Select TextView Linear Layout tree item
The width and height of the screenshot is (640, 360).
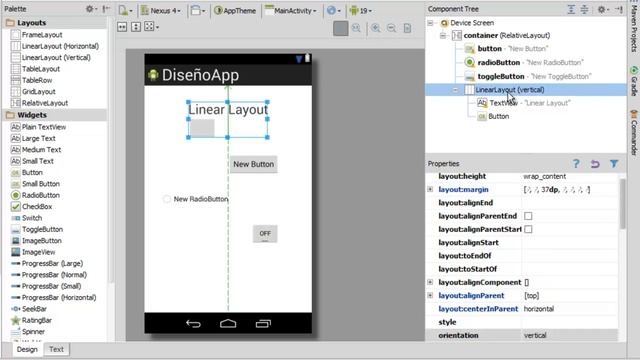click(524, 103)
